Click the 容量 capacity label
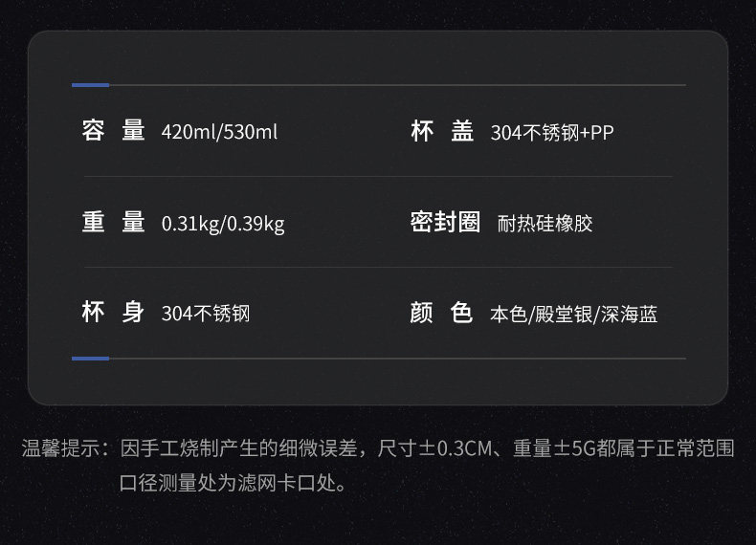The height and width of the screenshot is (545, 756). [x=113, y=131]
